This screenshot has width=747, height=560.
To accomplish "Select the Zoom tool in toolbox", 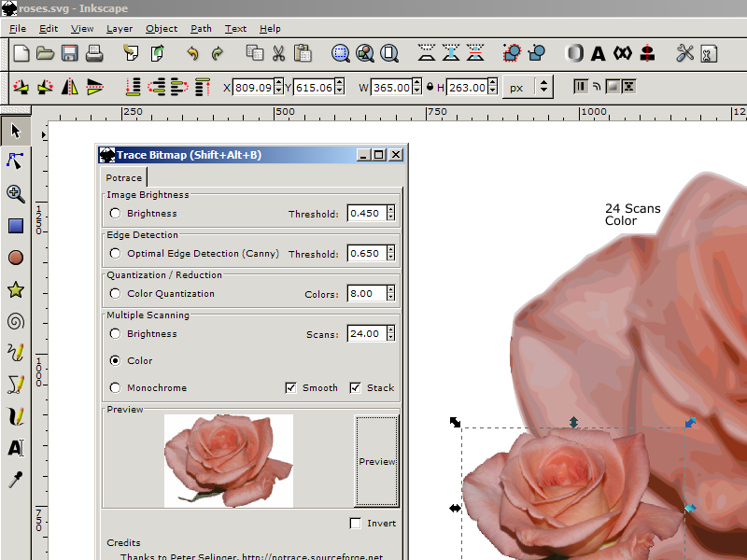I will point(15,193).
